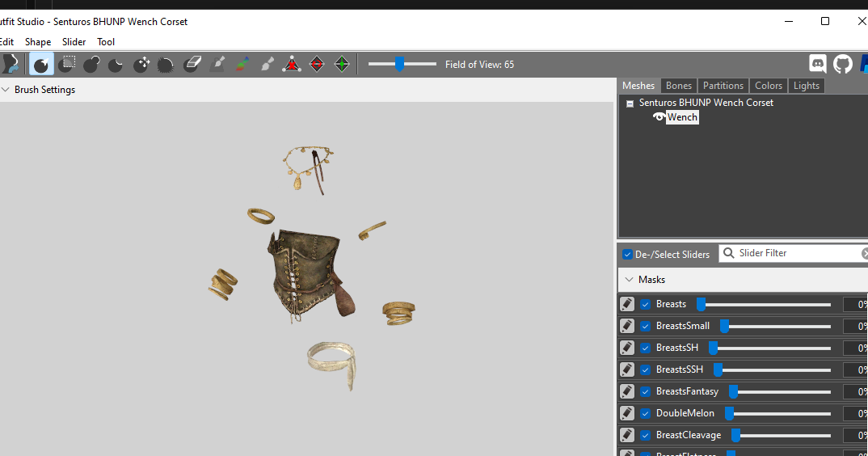Uncheck the BreastsSSH slider checkbox
The height and width of the screenshot is (456, 868).
(645, 369)
